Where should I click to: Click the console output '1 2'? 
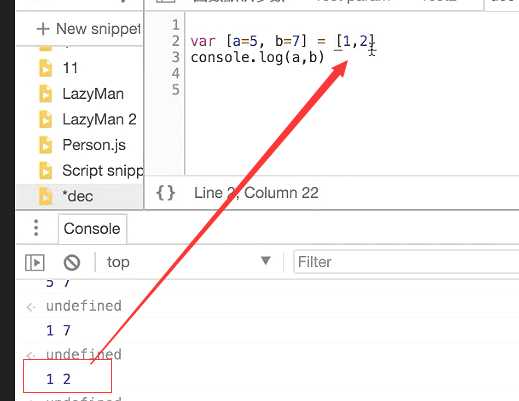(x=58, y=379)
